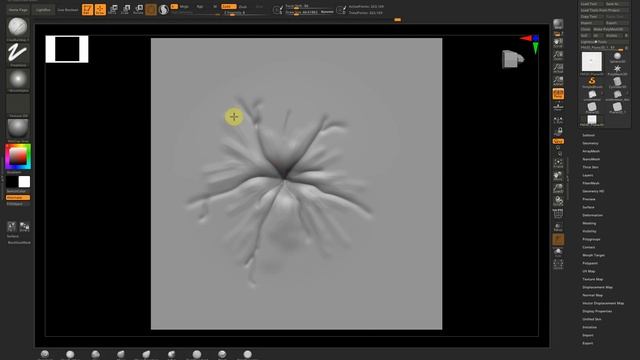
Task: Select the SimpleBrush tool
Action: (x=592, y=82)
